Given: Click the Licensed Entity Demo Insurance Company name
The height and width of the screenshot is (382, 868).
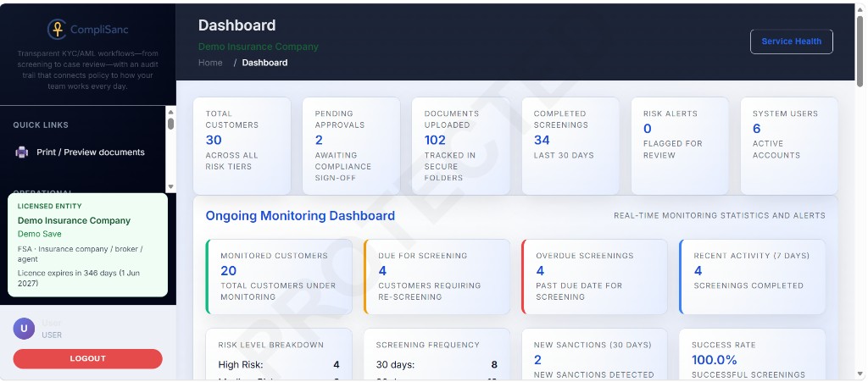Looking at the screenshot, I should pos(75,220).
